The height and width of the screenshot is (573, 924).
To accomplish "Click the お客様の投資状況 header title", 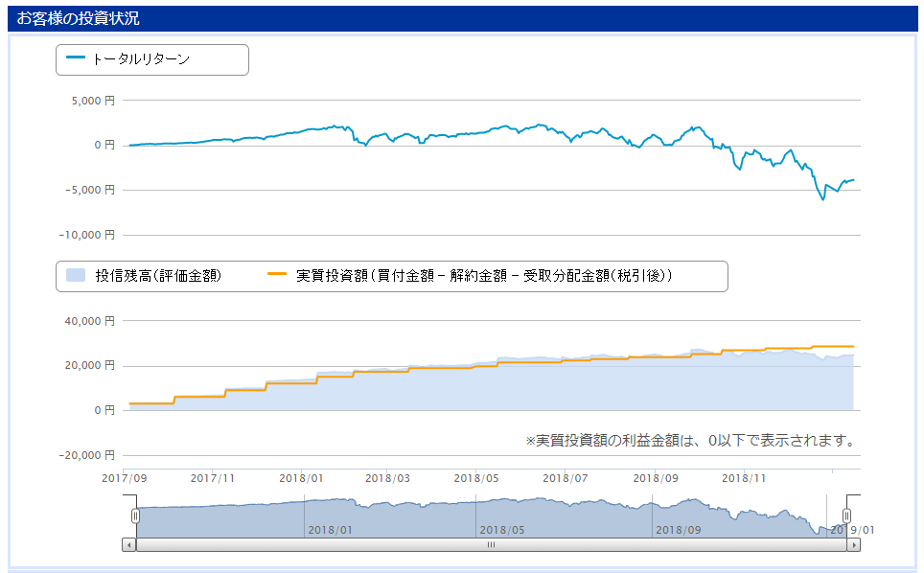I will (x=78, y=18).
